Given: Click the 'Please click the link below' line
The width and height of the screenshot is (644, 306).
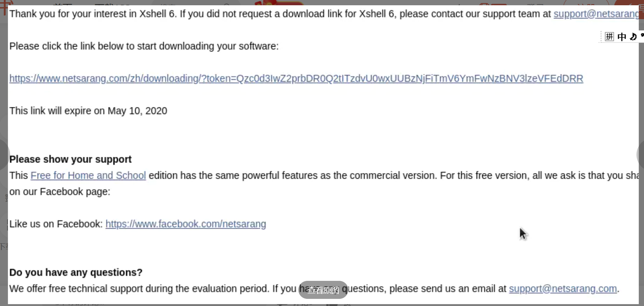Looking at the screenshot, I should tap(144, 46).
